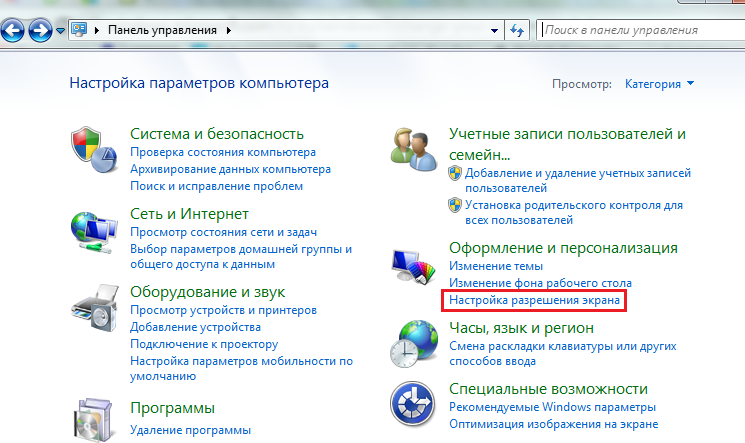Open Специальные возможности category

coord(548,389)
